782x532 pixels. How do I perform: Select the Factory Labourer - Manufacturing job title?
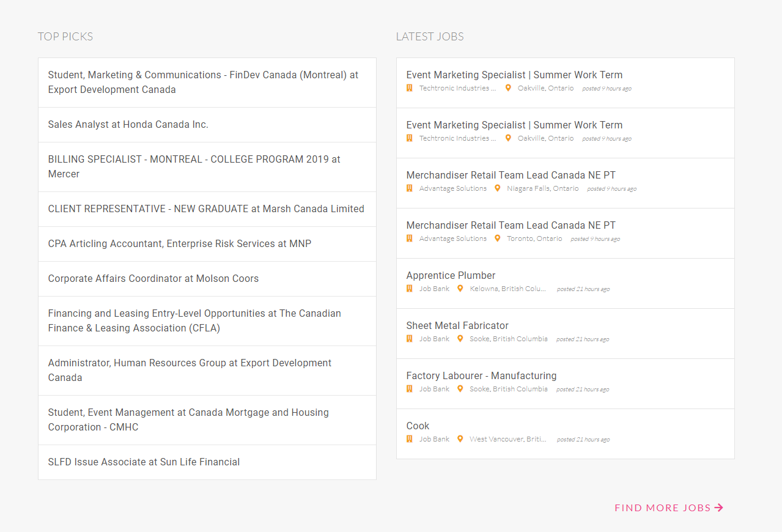[481, 376]
